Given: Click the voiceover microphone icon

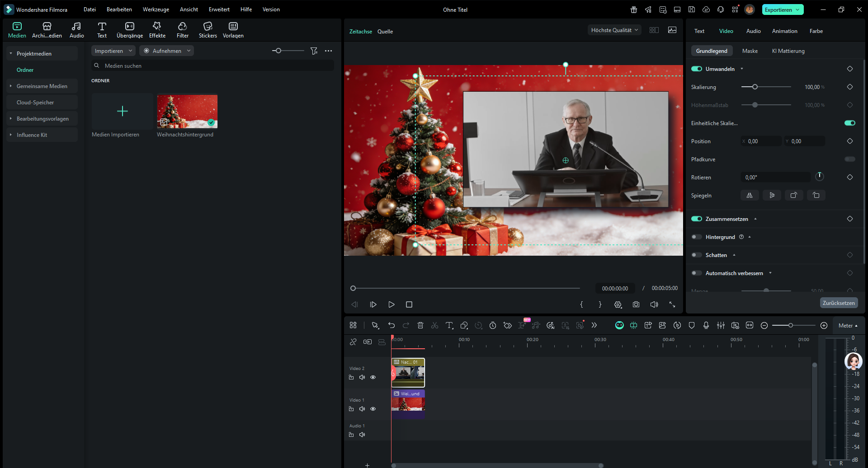Looking at the screenshot, I should pos(706,325).
